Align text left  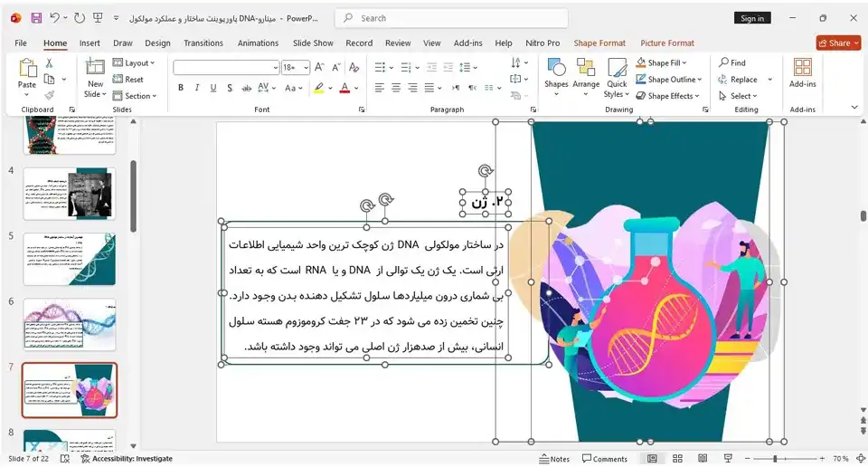point(379,88)
